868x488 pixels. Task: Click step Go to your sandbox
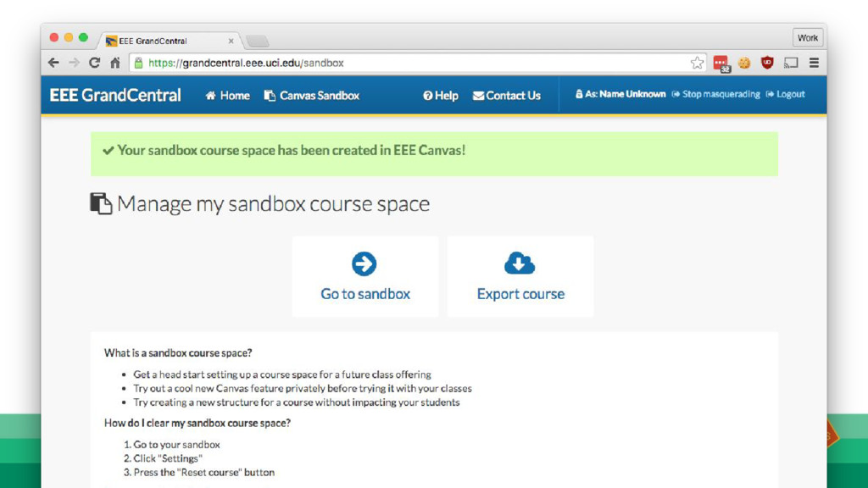click(176, 444)
